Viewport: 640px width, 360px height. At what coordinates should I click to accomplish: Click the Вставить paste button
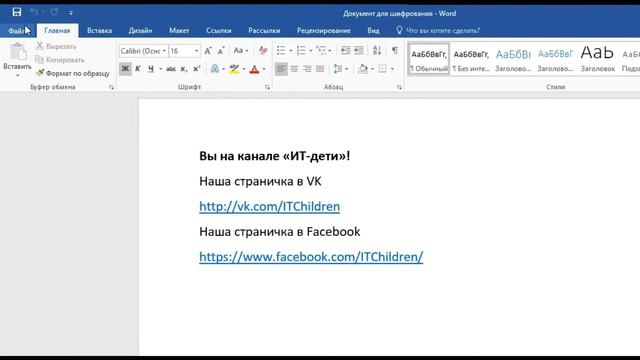point(17,60)
